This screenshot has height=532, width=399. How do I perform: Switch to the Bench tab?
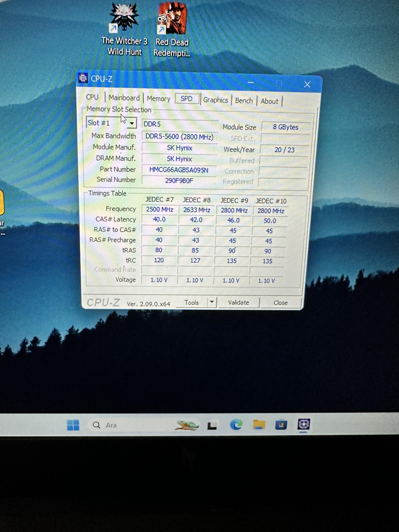click(x=244, y=101)
